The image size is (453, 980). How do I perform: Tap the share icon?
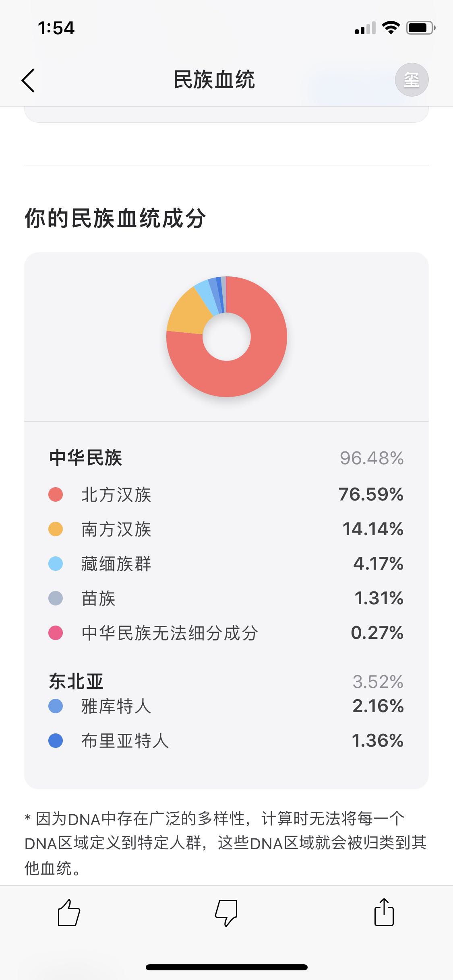[384, 912]
